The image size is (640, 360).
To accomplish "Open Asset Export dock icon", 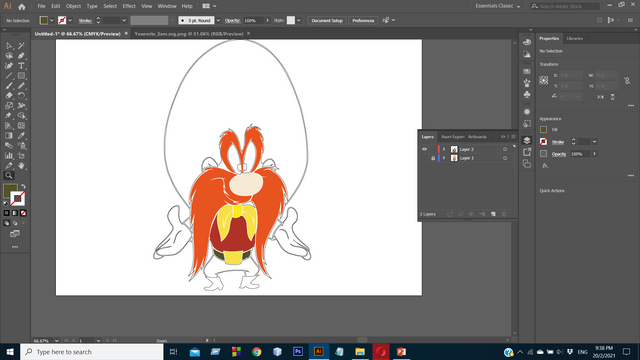I will 527,152.
